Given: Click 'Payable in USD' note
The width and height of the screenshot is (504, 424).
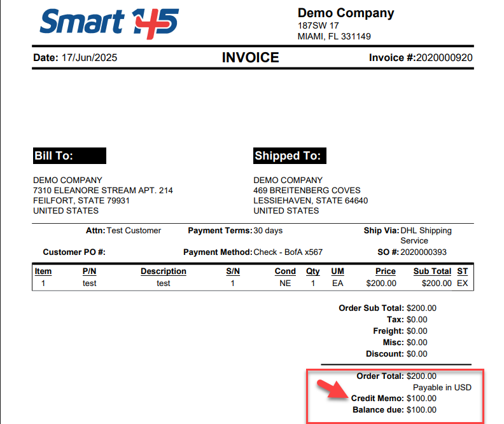Looking at the screenshot, I should pos(442,387).
